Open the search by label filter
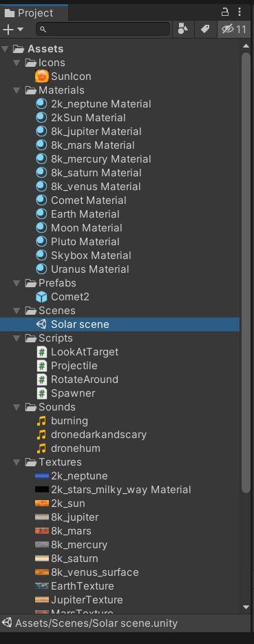Image resolution: width=254 pixels, height=644 pixels. pos(204,29)
